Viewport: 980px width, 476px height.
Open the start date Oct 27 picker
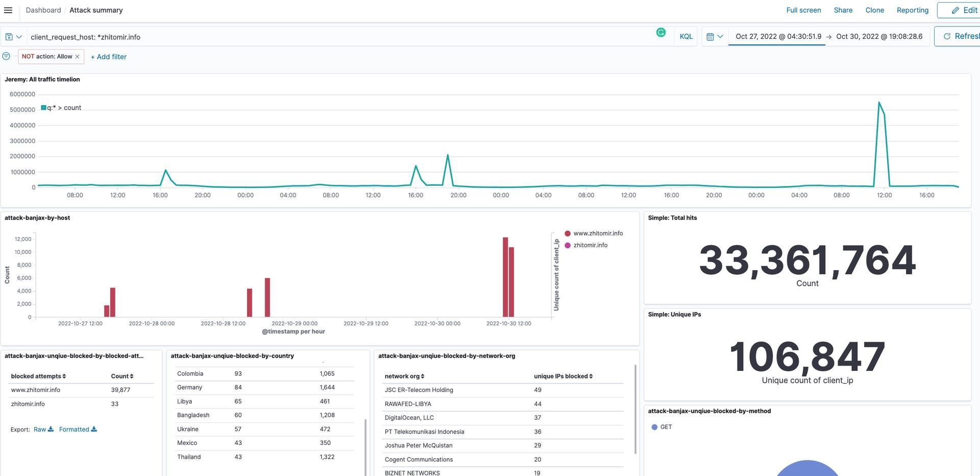coord(778,37)
